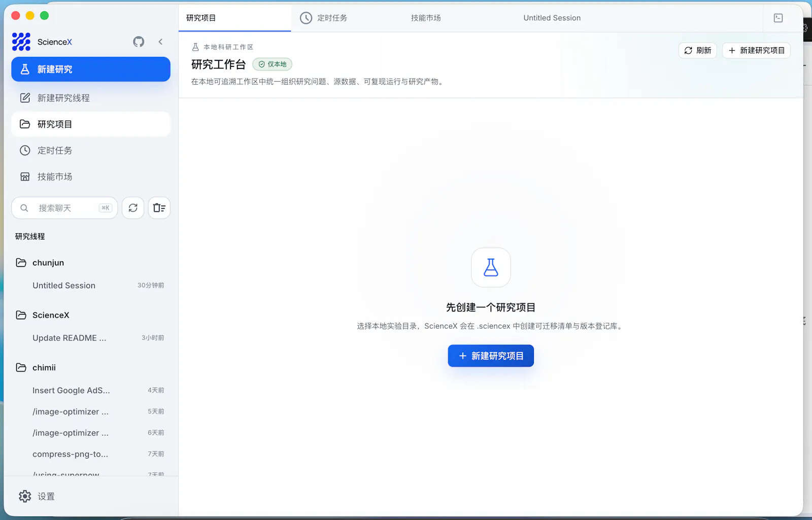The image size is (812, 520).
Task: Expand the chimii folder
Action: 91,367
